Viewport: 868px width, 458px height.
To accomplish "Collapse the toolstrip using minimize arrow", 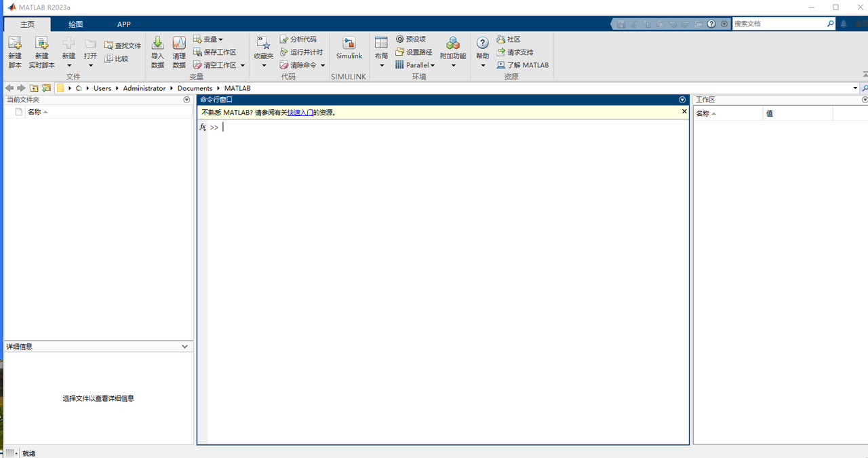I will [x=865, y=74].
